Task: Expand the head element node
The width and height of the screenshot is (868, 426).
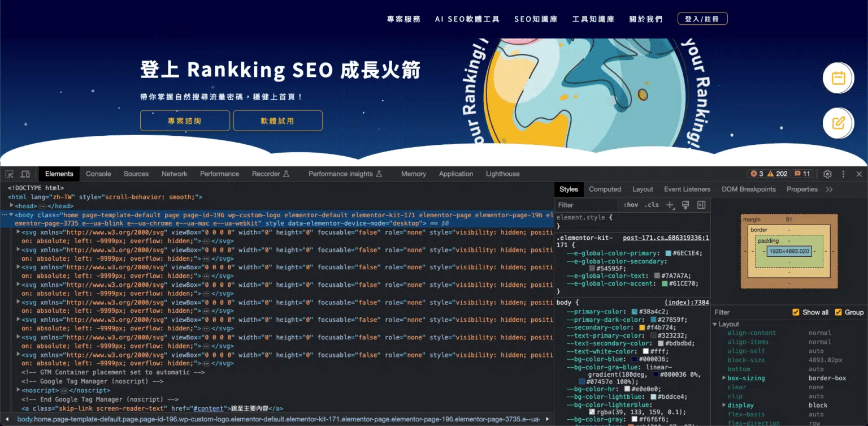Action: coord(11,206)
